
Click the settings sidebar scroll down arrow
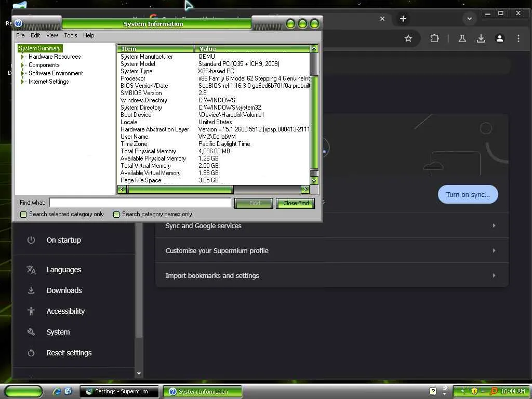coord(139,374)
